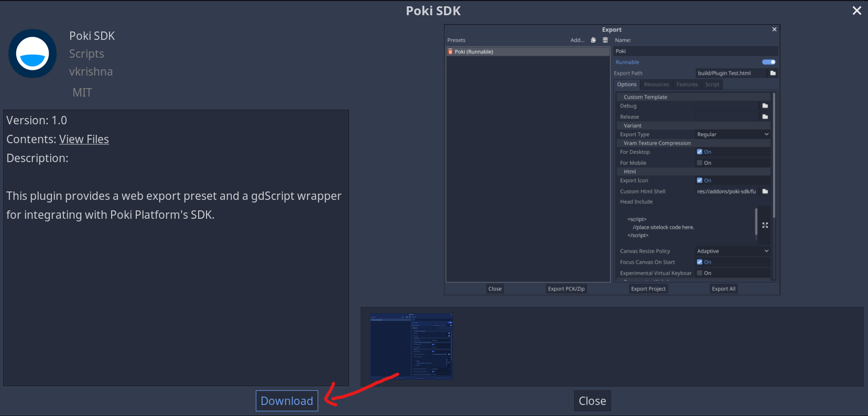Click Custom Html Shell folder icon
The image size is (868, 416).
pos(765,191)
